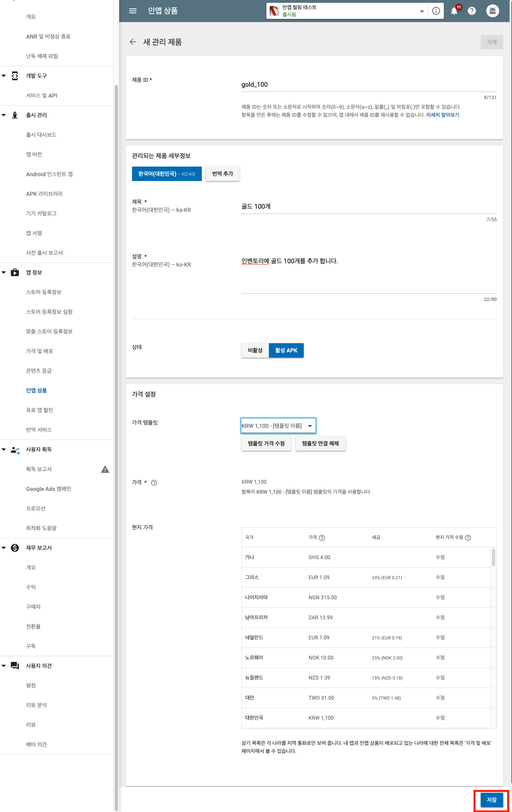Image resolution: width=512 pixels, height=812 pixels.
Task: Click the 번역 추가 button
Action: [x=223, y=174]
